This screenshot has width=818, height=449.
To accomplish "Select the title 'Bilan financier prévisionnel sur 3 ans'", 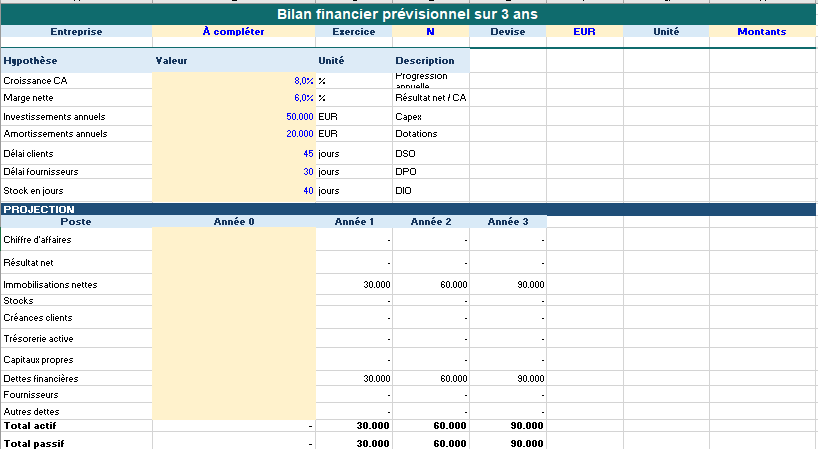I will pos(407,14).
